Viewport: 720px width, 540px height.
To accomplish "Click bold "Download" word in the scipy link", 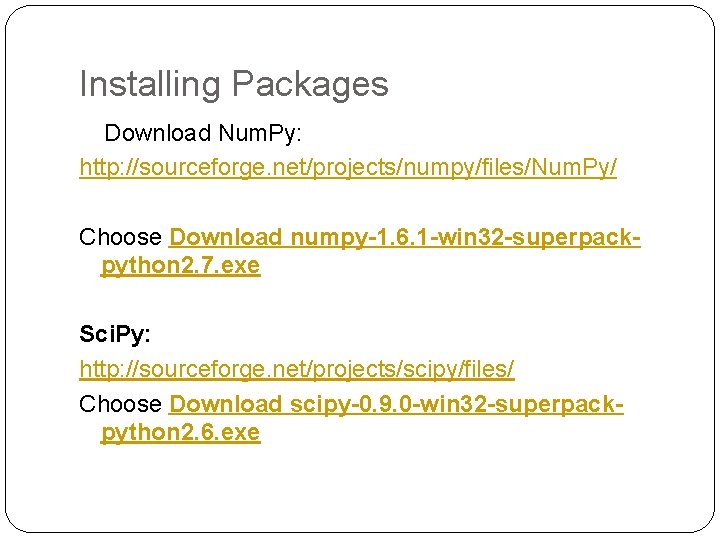I will (x=226, y=404).
